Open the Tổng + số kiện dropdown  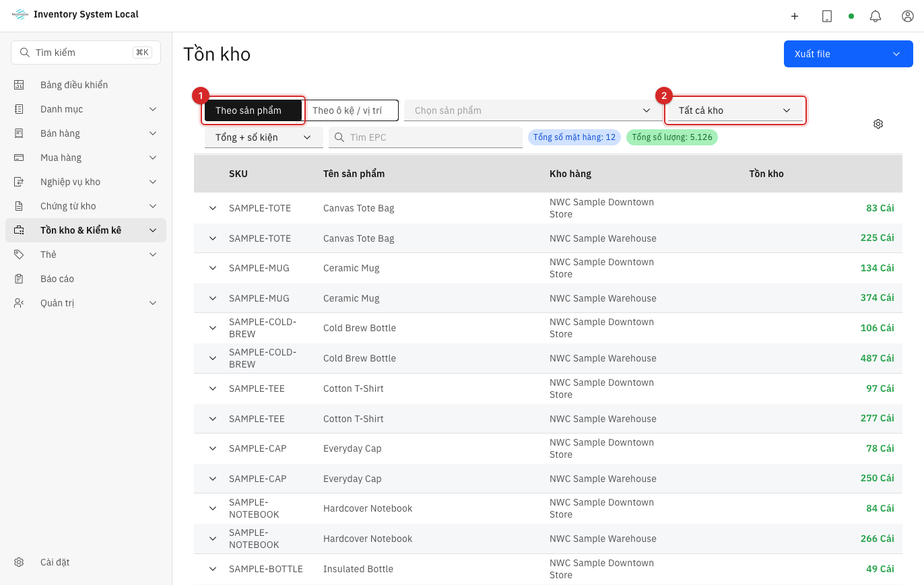pyautogui.click(x=264, y=137)
